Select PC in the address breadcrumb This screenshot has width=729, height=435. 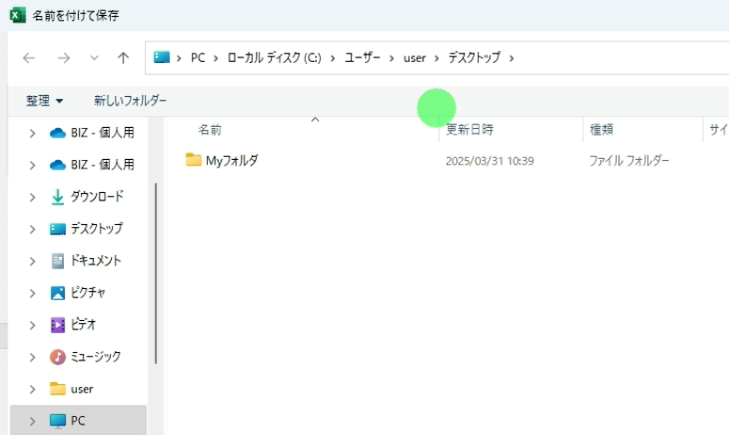(x=198, y=58)
